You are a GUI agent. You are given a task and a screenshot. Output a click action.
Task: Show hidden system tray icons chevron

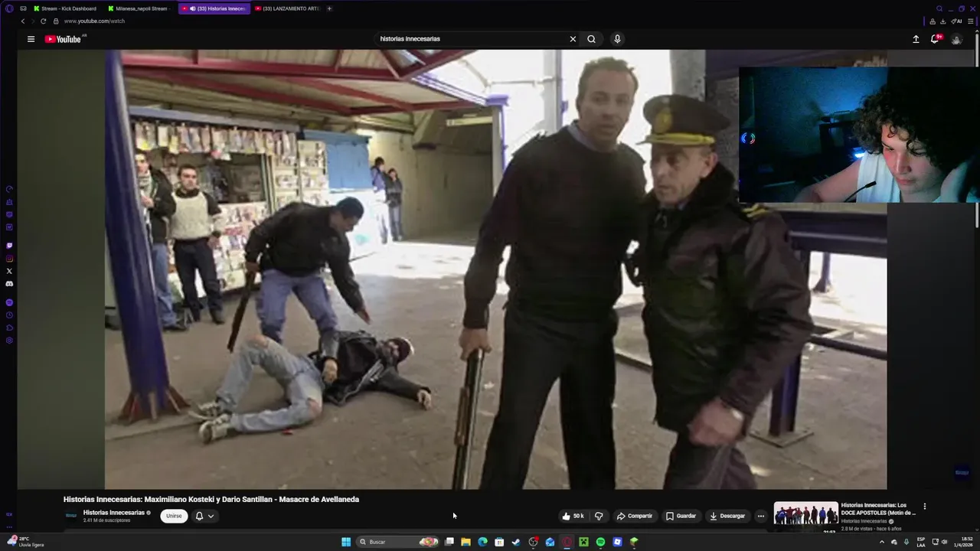(881, 542)
